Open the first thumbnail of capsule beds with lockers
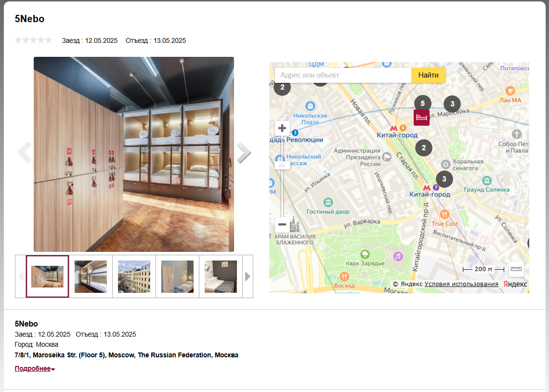This screenshot has height=392, width=549. [47, 276]
